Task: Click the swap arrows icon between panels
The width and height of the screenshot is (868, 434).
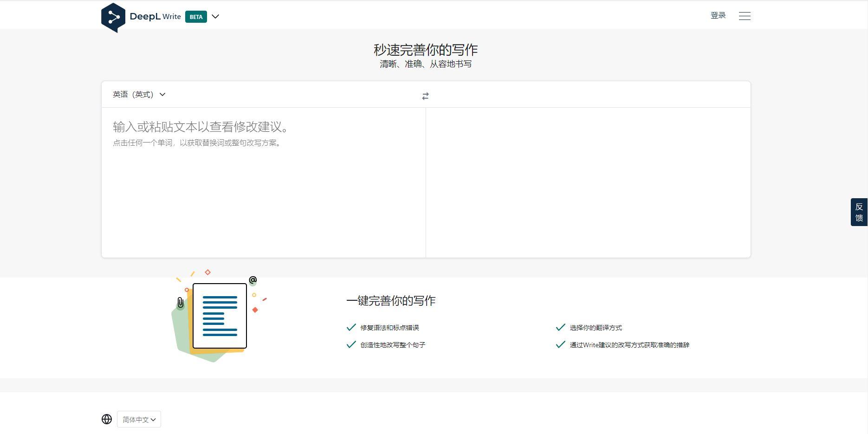Action: coord(425,96)
